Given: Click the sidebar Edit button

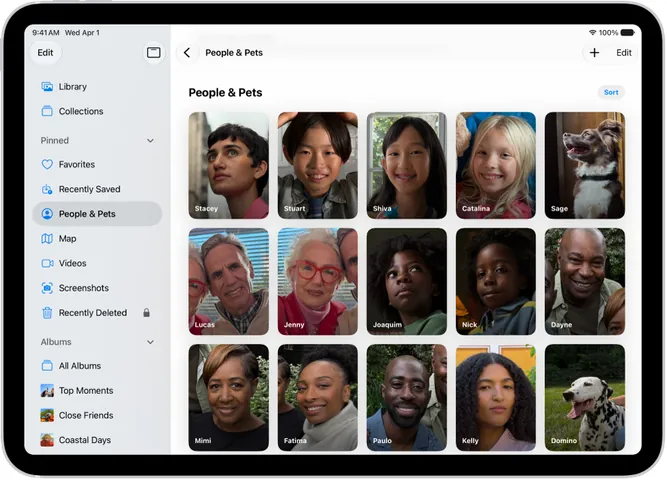Looking at the screenshot, I should (45, 53).
